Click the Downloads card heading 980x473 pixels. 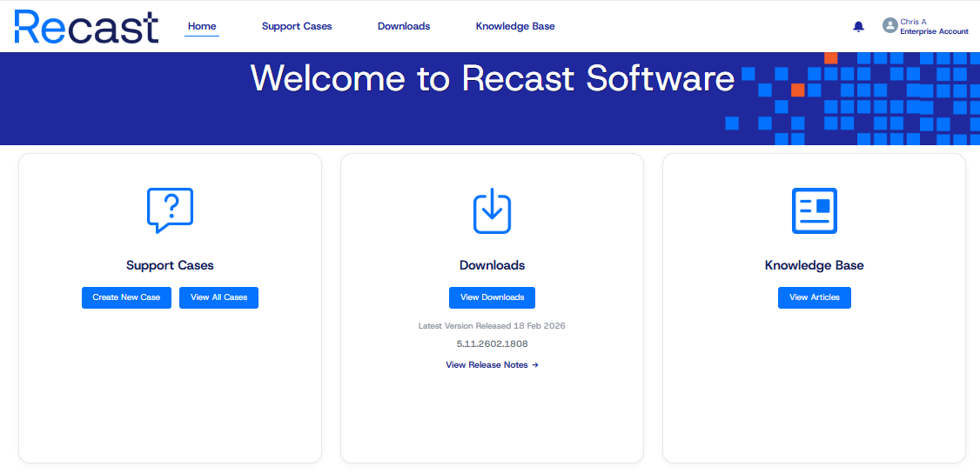click(x=492, y=265)
